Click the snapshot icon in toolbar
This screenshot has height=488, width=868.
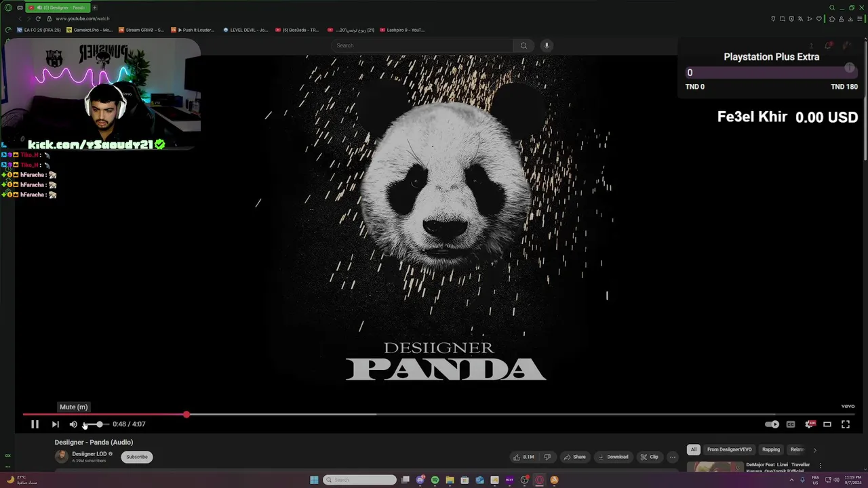coord(782,18)
